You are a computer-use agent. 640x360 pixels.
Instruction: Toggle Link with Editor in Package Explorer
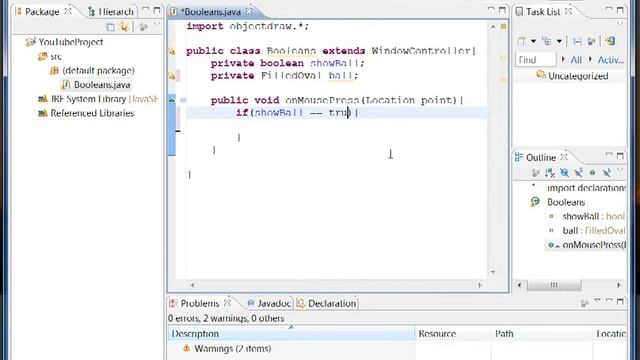(x=124, y=27)
